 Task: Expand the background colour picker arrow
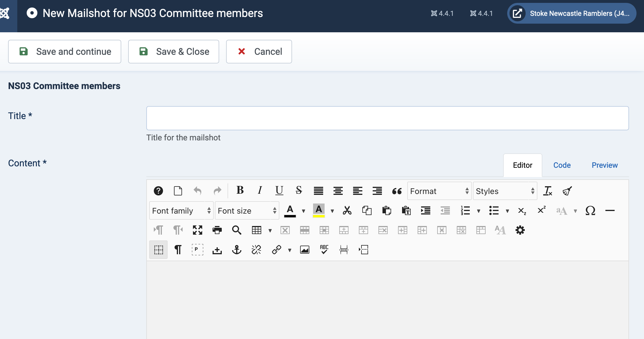click(332, 211)
